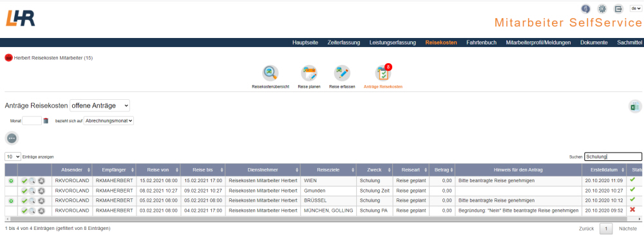Open Anträge Reisekosten icon with badge 8
Viewport: 644px width, 237px height.
point(383,73)
